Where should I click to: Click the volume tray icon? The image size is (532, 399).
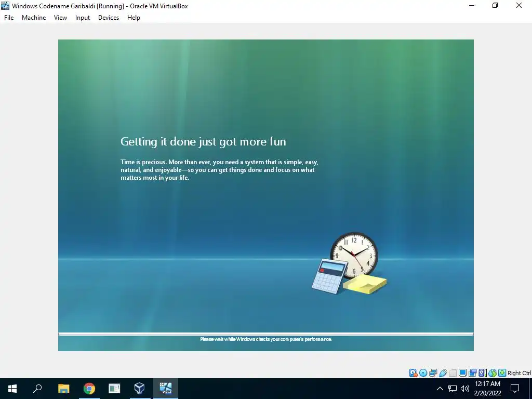[x=465, y=389]
